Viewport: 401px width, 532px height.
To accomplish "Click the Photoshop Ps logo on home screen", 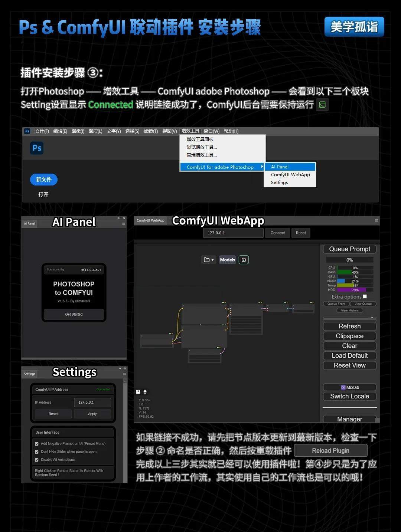I will (37, 148).
